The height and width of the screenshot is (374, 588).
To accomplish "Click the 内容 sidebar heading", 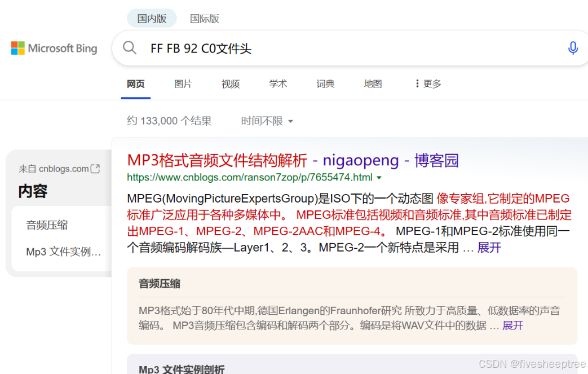I will click(x=33, y=191).
